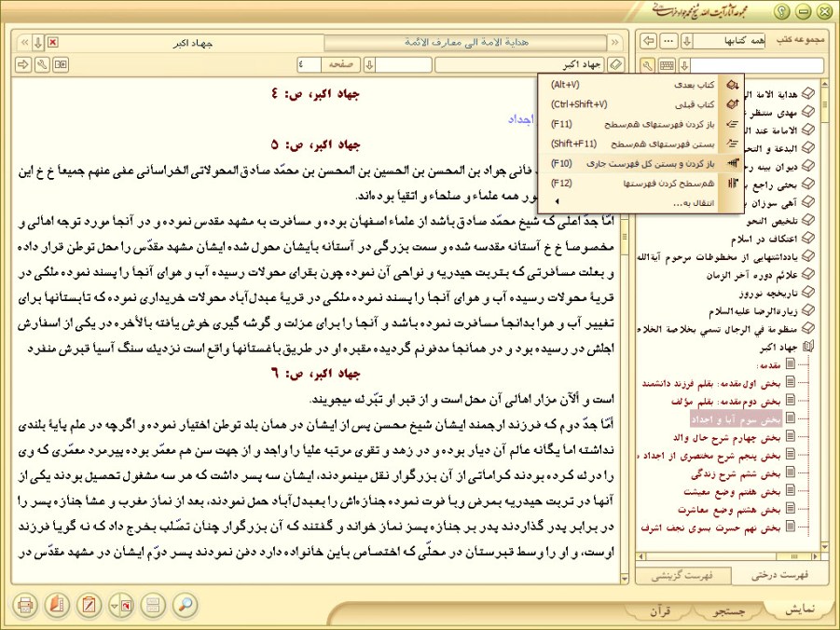Select بخش هشتم وضع معاشرت

point(729,509)
